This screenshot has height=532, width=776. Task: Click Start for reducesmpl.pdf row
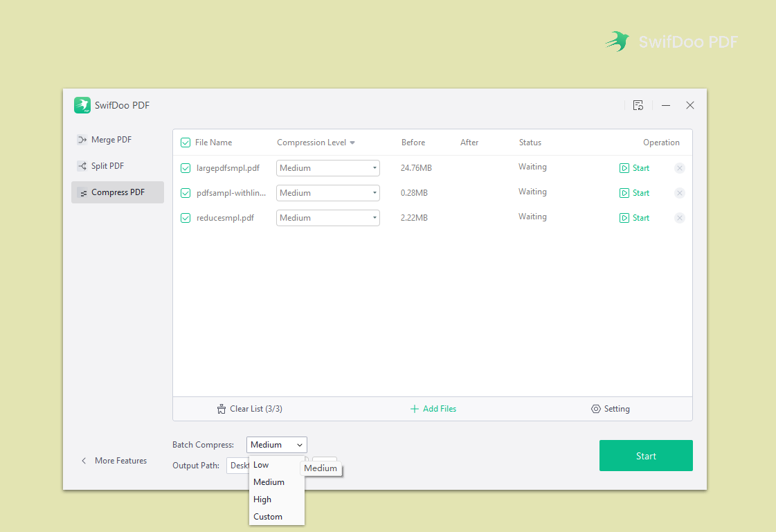(634, 218)
